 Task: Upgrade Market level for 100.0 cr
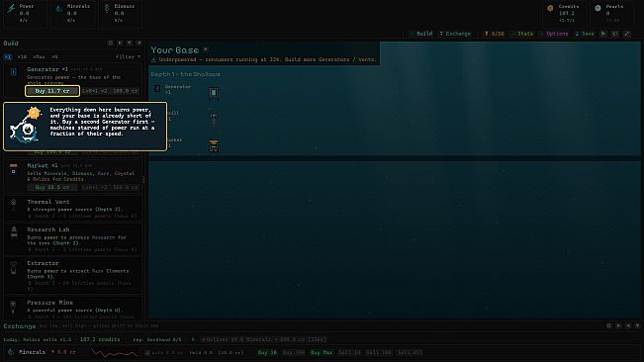(x=111, y=187)
